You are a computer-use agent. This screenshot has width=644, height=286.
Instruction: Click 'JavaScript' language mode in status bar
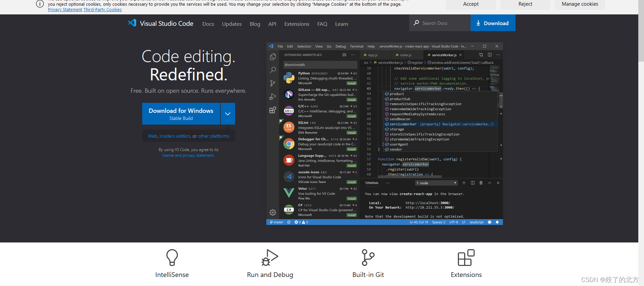pyautogui.click(x=476, y=222)
